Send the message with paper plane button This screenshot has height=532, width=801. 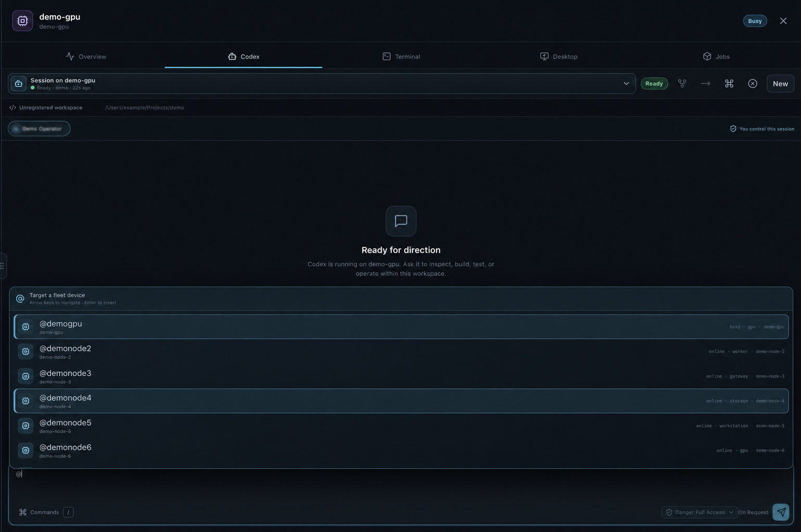point(781,512)
